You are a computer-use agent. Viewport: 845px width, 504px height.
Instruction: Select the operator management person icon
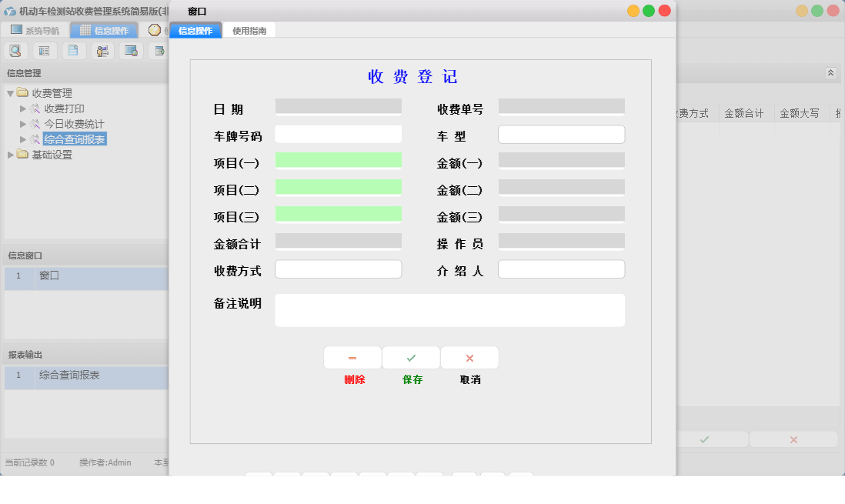tap(102, 50)
